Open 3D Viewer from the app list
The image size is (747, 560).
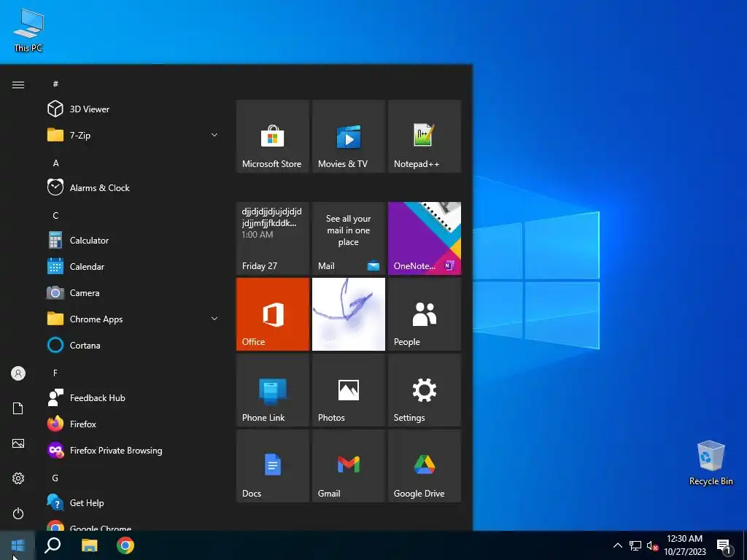click(x=133, y=109)
